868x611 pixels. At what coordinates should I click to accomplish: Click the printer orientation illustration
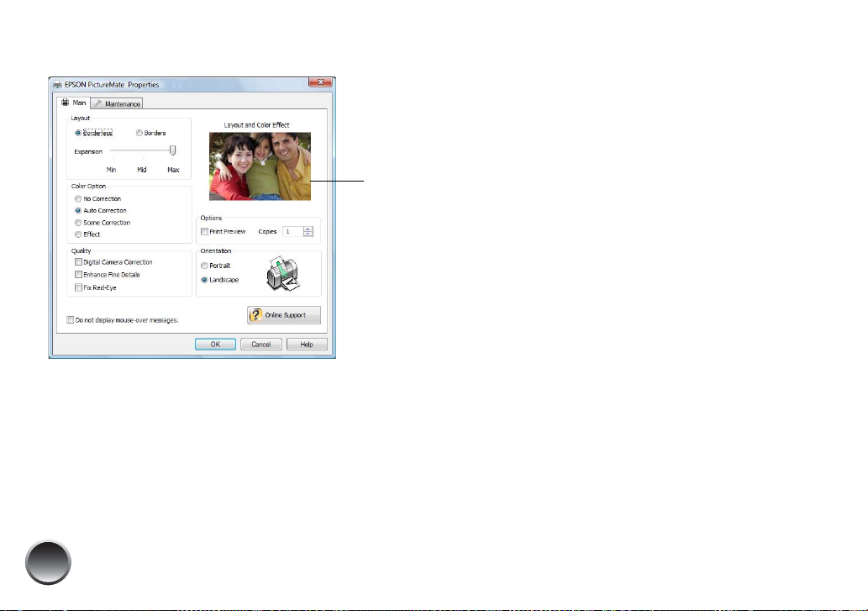283,273
